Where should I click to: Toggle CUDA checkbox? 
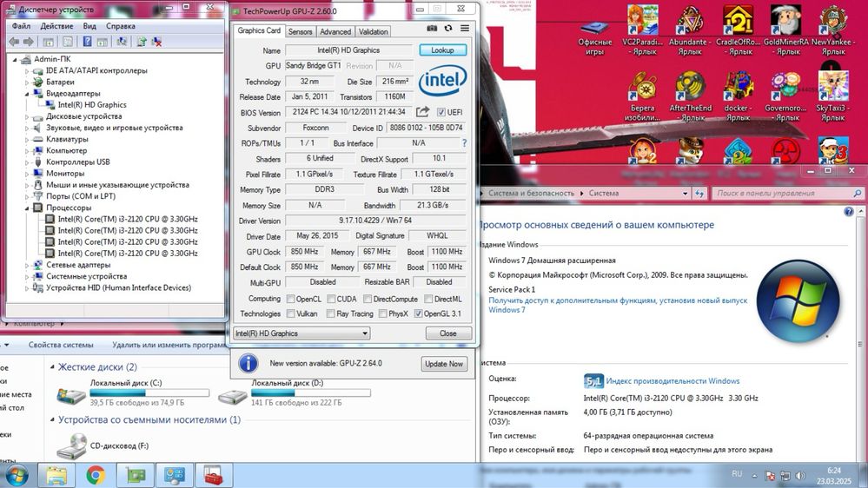coord(331,299)
